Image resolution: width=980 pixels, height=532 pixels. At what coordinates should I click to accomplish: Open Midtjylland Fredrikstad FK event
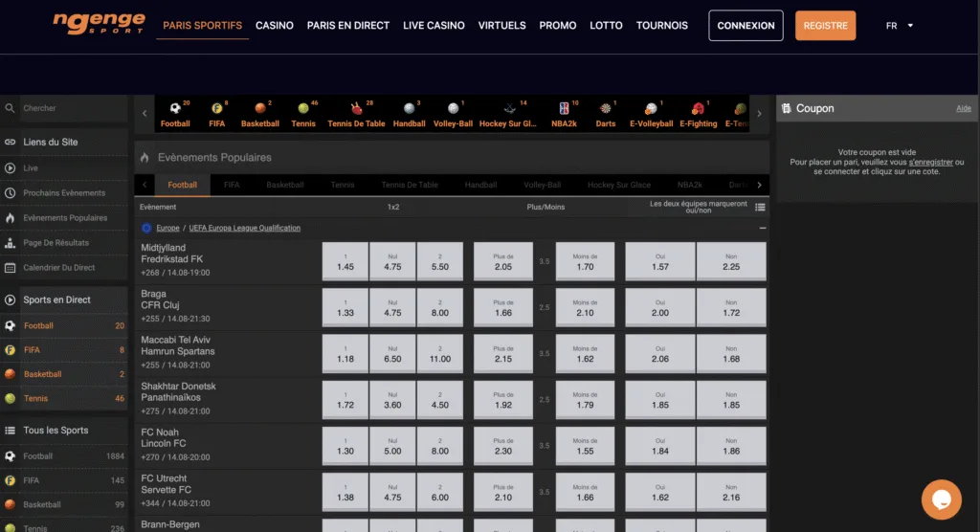172,254
